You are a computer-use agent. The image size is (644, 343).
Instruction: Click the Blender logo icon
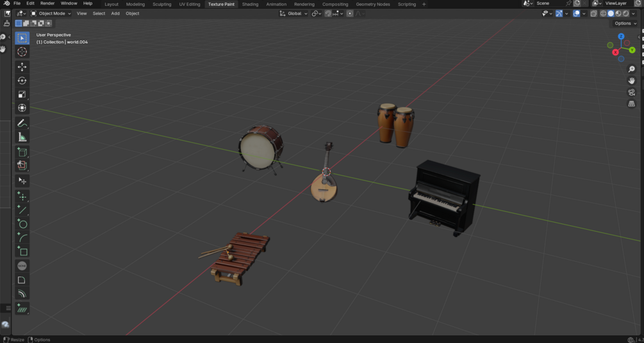(x=6, y=3)
